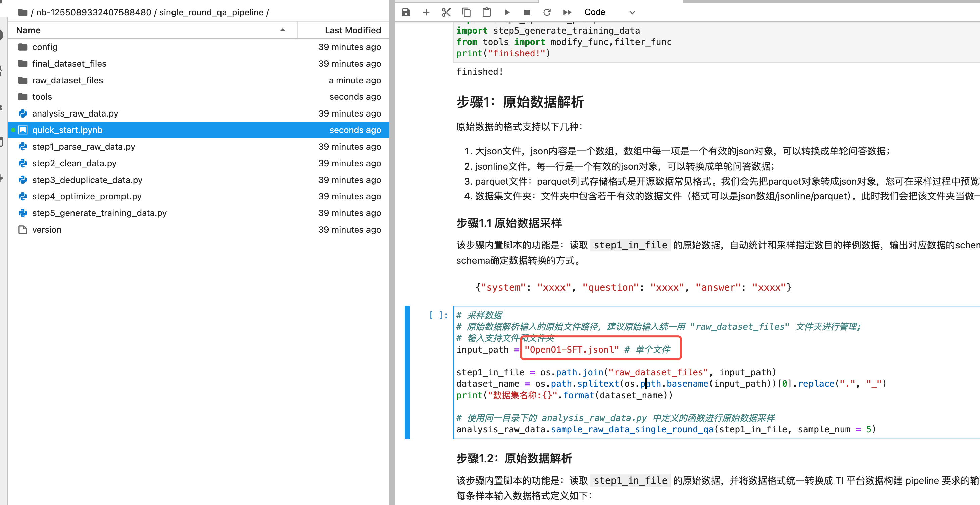980x505 pixels.
Task: Sort files by Last Modified column
Action: tap(344, 30)
